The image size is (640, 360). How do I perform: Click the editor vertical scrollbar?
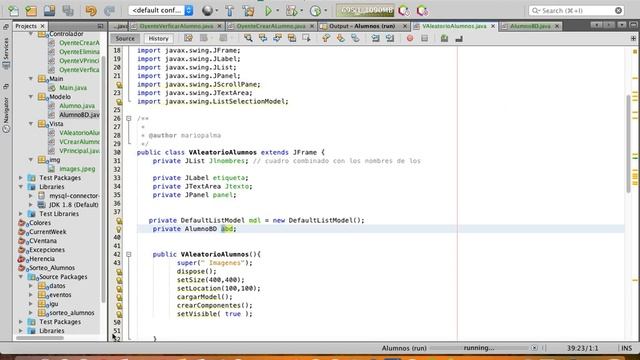[629, 143]
